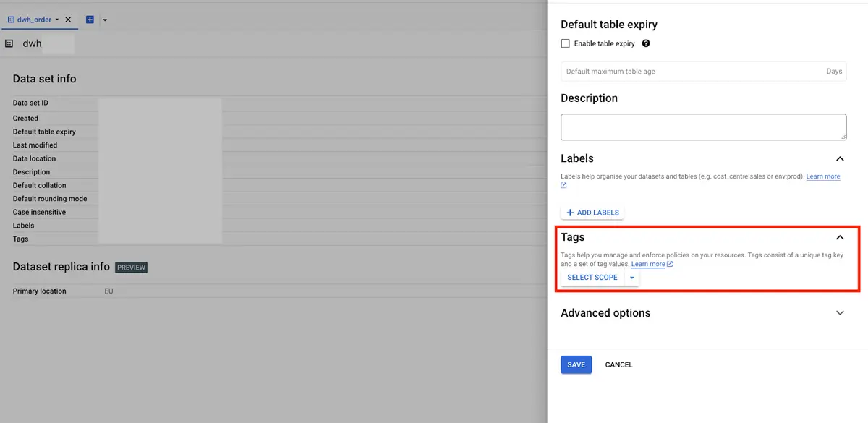Open the dropdown arrow next to the new tab icon
The width and height of the screenshot is (868, 423).
pyautogui.click(x=105, y=20)
